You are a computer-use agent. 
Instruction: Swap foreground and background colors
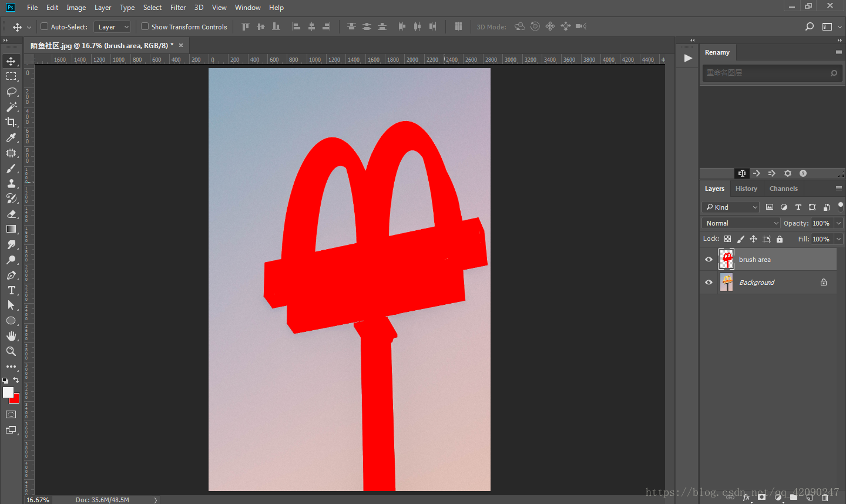(x=16, y=380)
